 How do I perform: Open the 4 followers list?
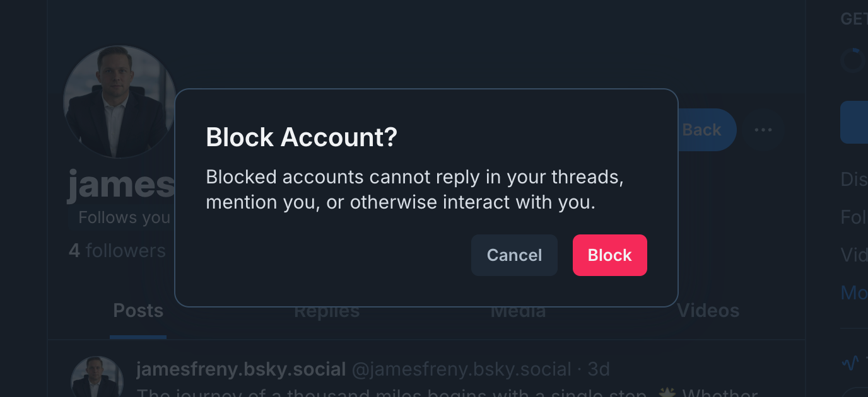click(117, 250)
